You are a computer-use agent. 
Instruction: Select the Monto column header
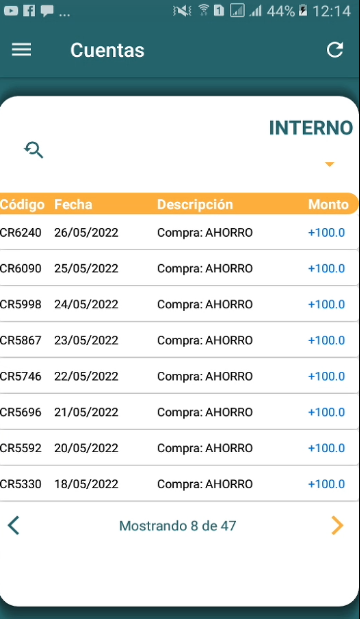(328, 204)
